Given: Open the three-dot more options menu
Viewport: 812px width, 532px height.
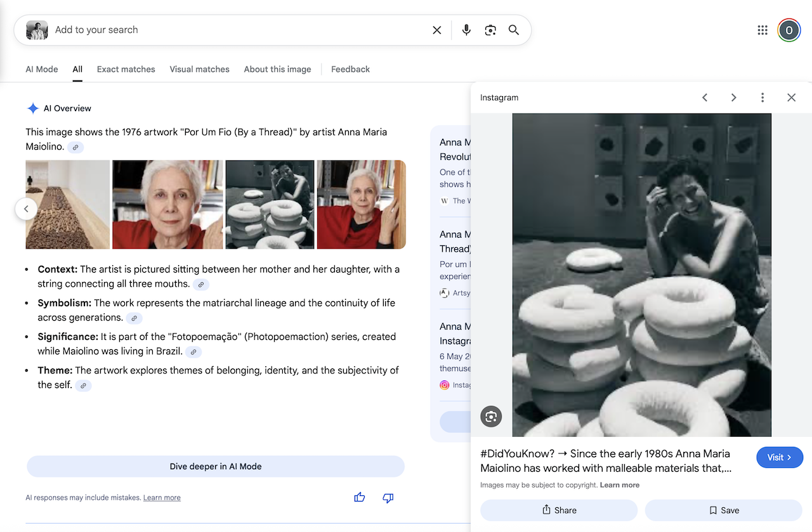Looking at the screenshot, I should coord(763,98).
